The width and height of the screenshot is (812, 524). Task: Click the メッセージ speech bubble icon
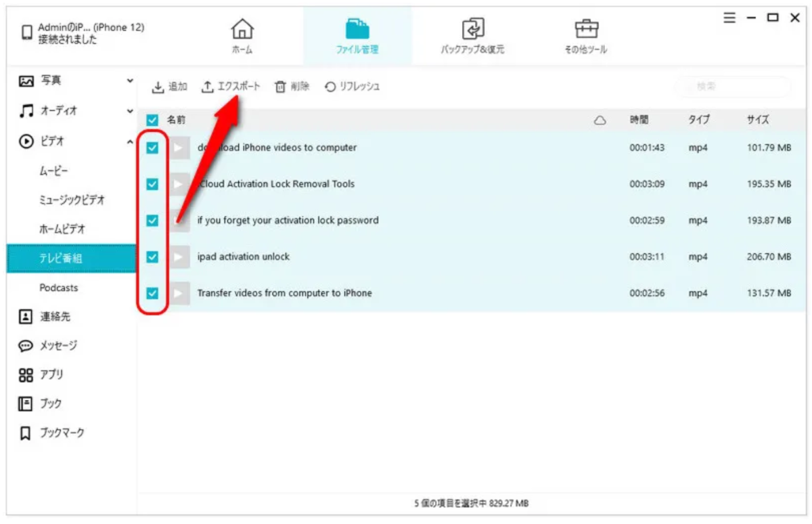coord(26,345)
